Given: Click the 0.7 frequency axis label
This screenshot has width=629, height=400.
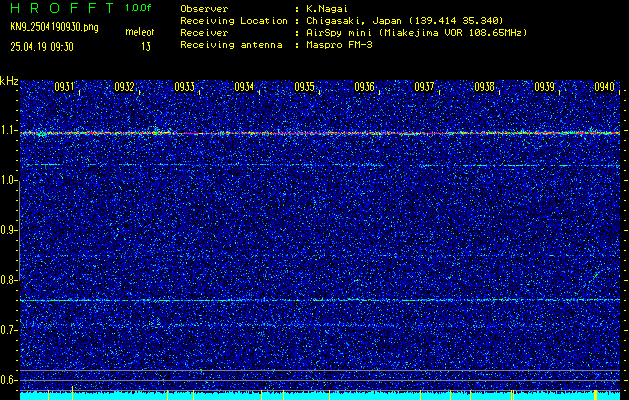Looking at the screenshot, I should pyautogui.click(x=8, y=330).
